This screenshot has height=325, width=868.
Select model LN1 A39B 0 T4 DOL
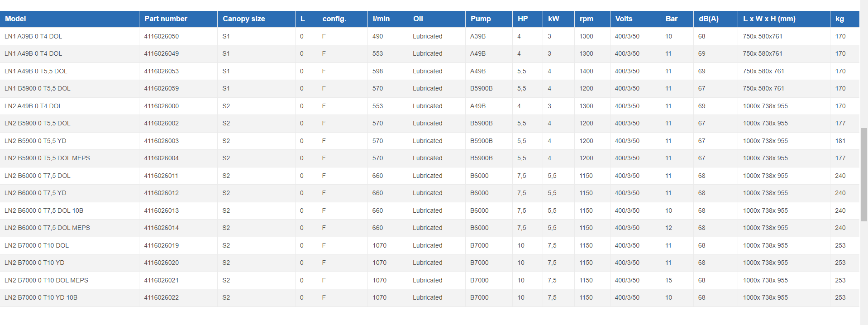coord(33,36)
